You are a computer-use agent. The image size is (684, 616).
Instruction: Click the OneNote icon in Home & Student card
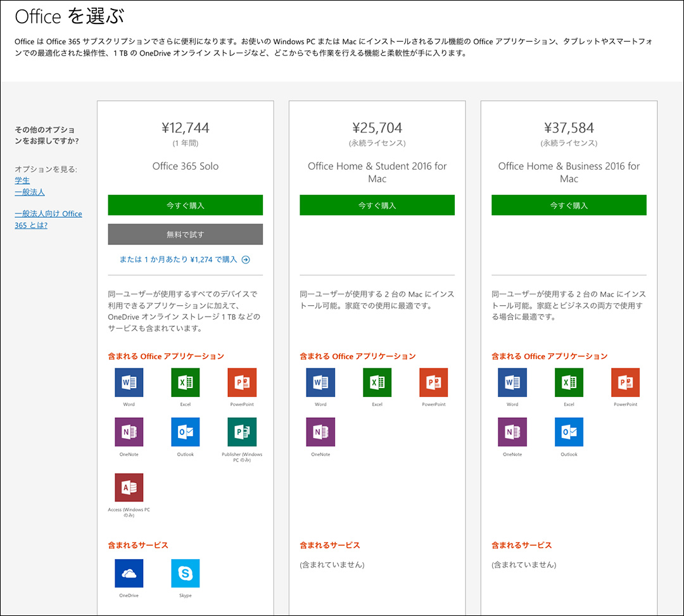320,432
